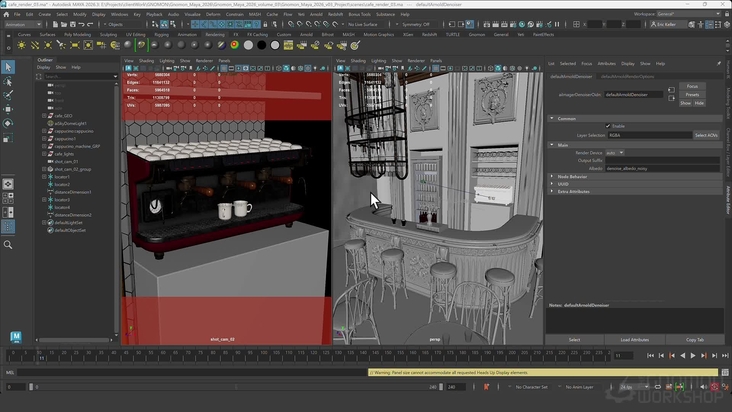Toggle the snap lock icon in status line
The image size is (732, 412).
(x=265, y=24)
